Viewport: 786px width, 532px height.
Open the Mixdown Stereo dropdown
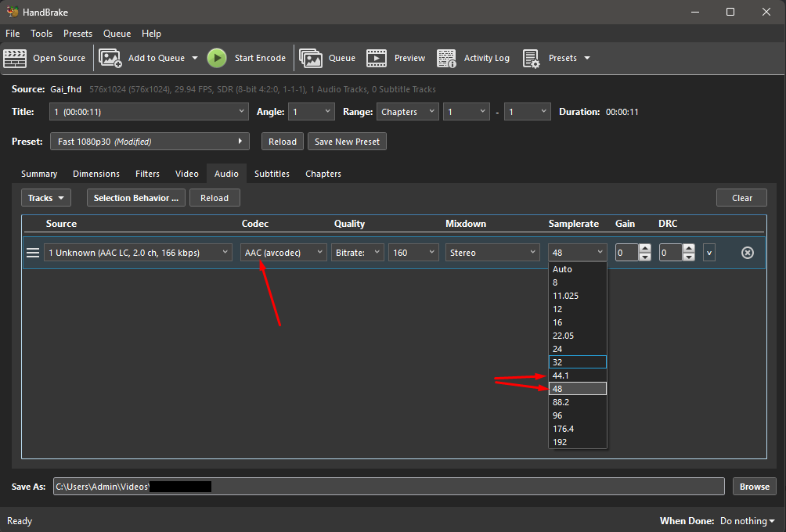[x=493, y=253]
